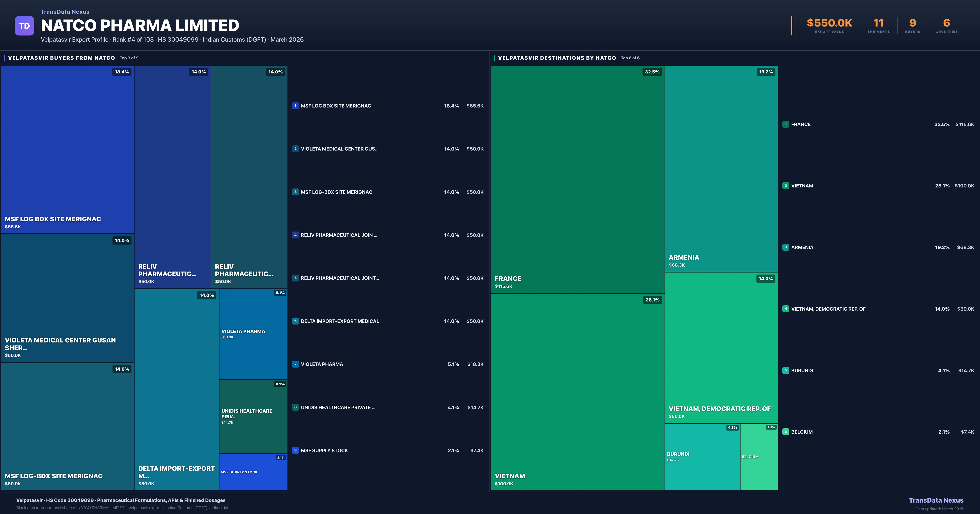Select the badge numbered 6 next to BELGIUM
This screenshot has width=980, height=514.
pyautogui.click(x=786, y=432)
